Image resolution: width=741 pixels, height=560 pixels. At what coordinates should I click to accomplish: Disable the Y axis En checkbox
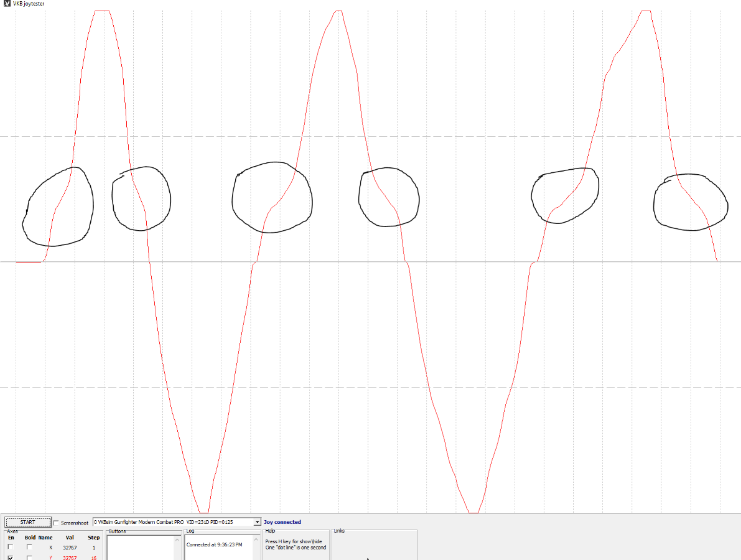tap(11, 558)
